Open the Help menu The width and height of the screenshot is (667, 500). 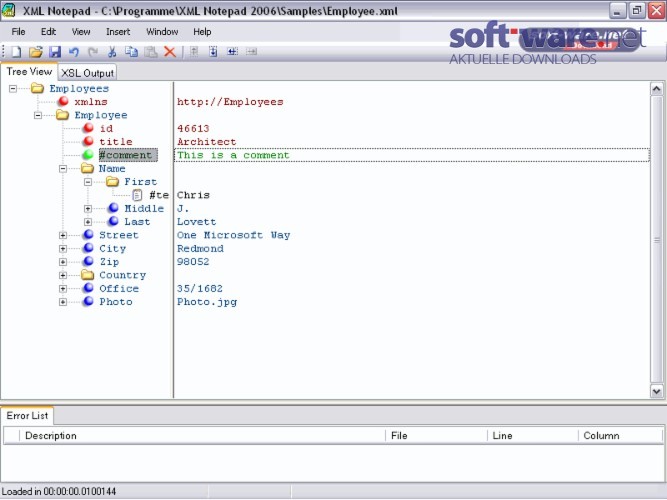pyautogui.click(x=202, y=32)
